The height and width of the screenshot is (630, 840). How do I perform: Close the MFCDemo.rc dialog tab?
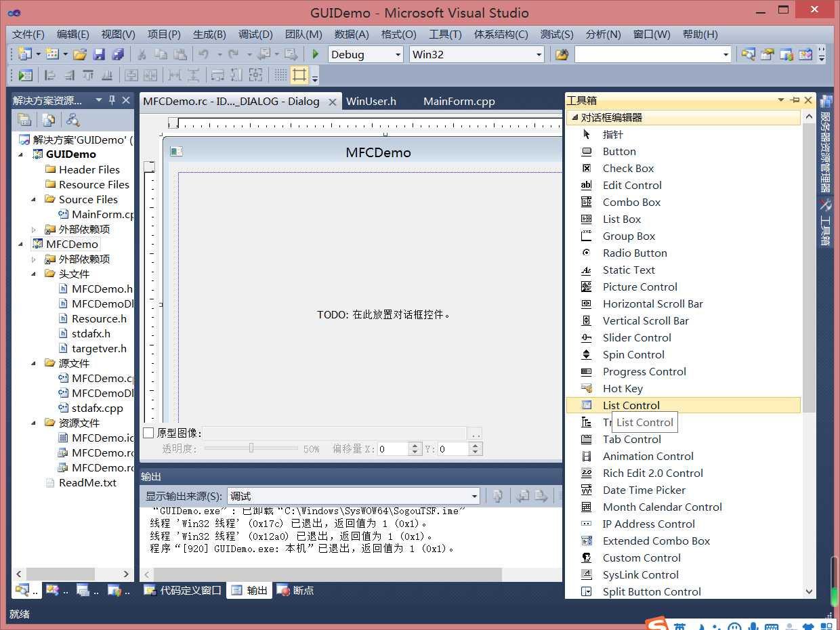[333, 102]
